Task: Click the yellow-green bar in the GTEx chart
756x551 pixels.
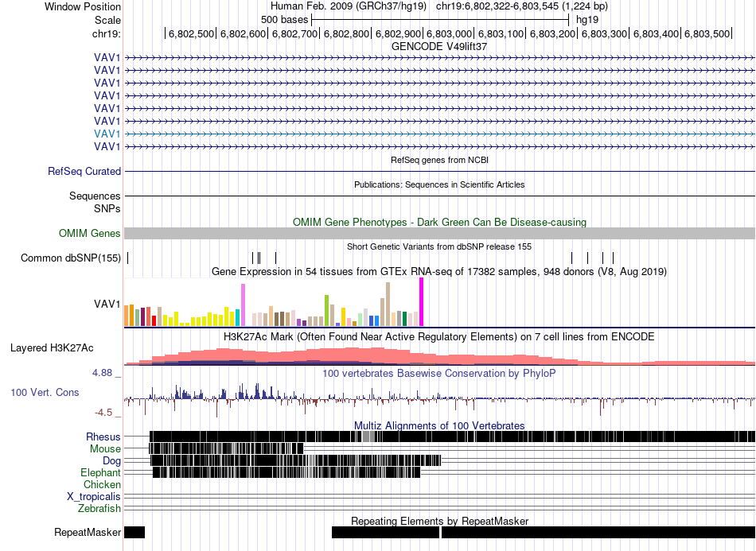Action: [x=326, y=311]
